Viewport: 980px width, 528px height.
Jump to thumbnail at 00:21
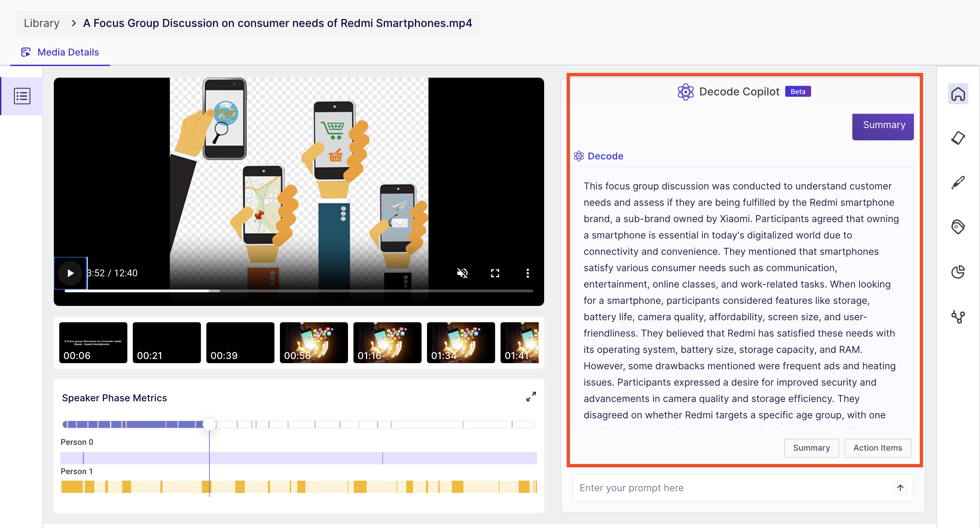click(167, 343)
